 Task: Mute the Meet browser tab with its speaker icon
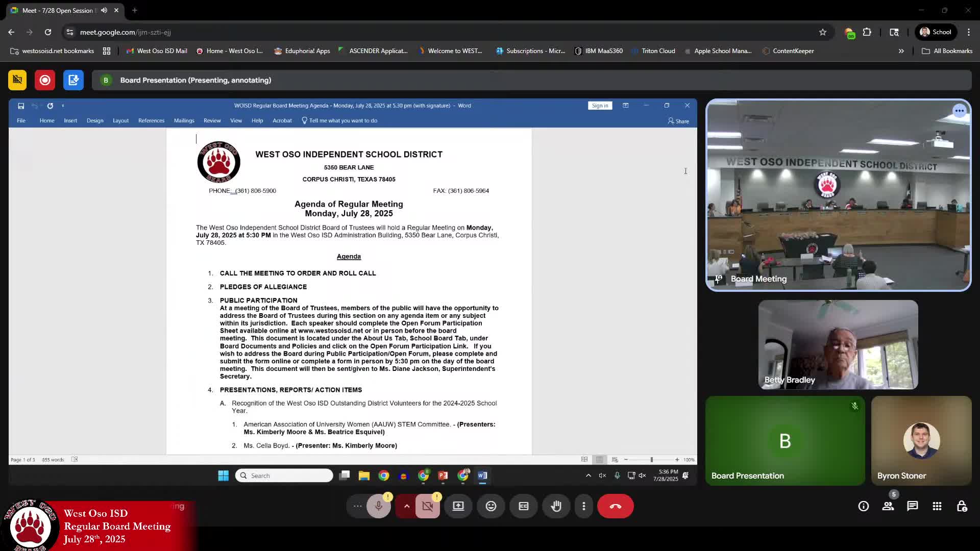(104, 10)
